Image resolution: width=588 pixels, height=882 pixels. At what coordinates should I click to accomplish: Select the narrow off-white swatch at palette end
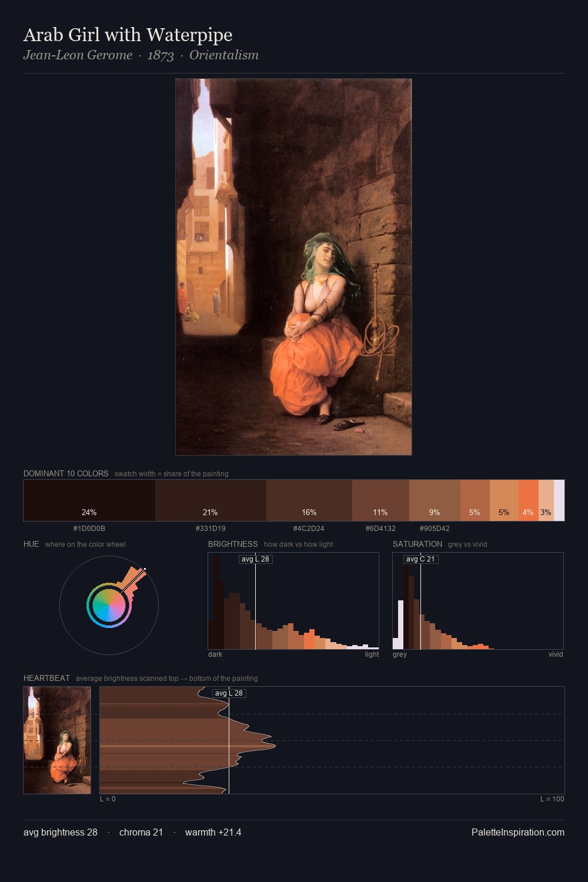tap(559, 500)
